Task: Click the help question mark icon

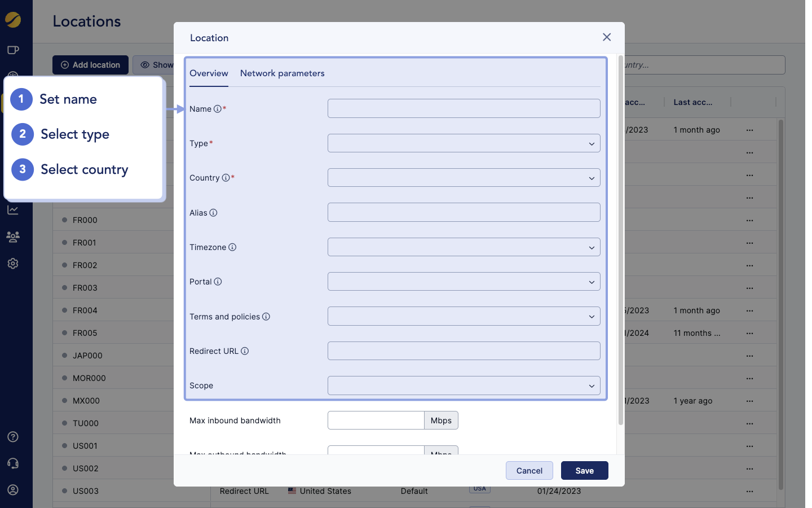Action: (13, 436)
